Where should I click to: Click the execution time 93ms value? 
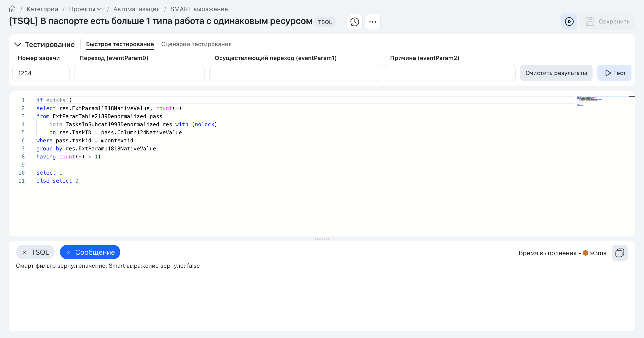(598, 253)
